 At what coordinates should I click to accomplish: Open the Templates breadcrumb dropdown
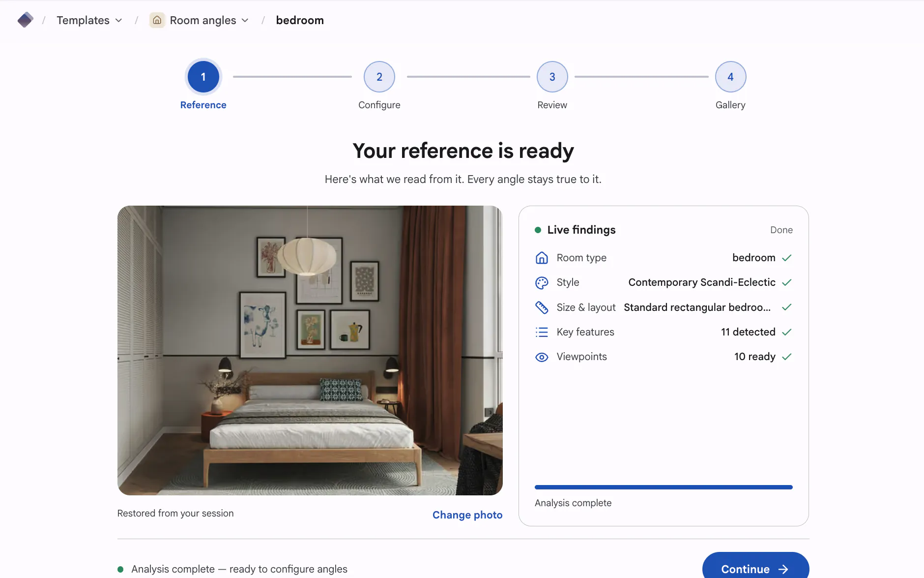coord(89,20)
